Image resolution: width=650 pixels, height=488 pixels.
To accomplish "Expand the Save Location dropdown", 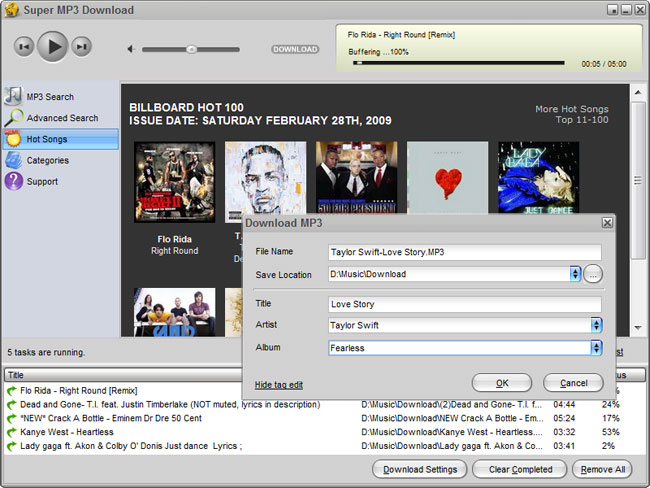I will 575,274.
